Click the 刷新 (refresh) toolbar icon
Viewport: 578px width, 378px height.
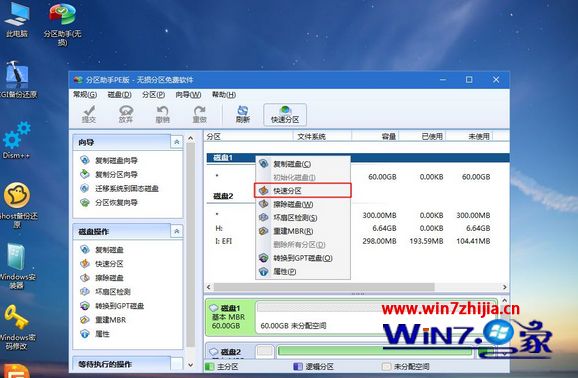tap(243, 114)
